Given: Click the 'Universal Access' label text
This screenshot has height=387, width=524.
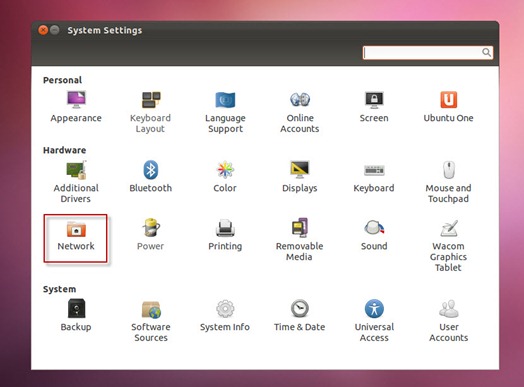Looking at the screenshot, I should [x=374, y=333].
